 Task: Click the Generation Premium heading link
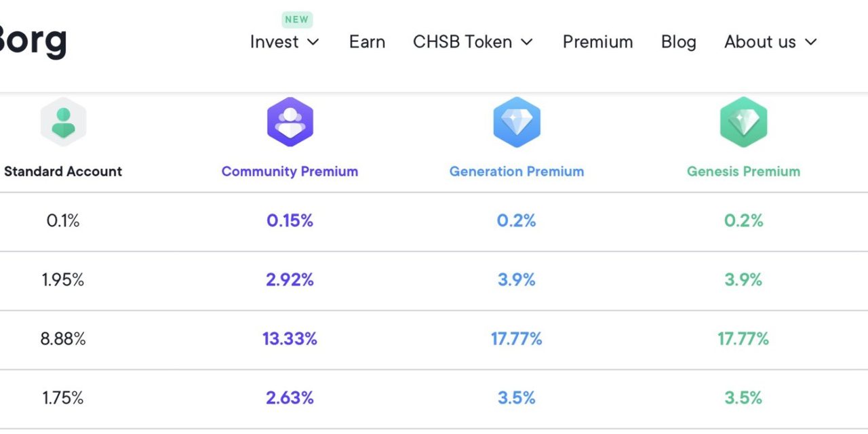pyautogui.click(x=517, y=172)
